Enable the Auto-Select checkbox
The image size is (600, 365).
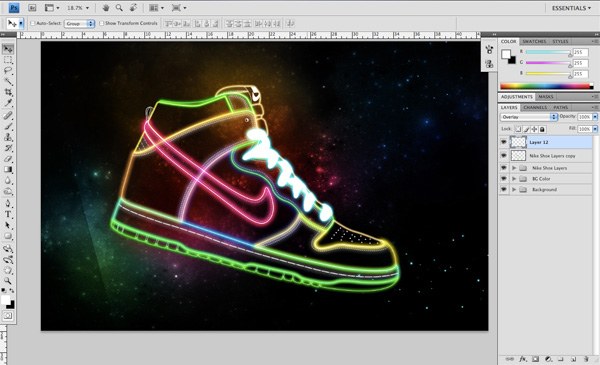[x=33, y=23]
